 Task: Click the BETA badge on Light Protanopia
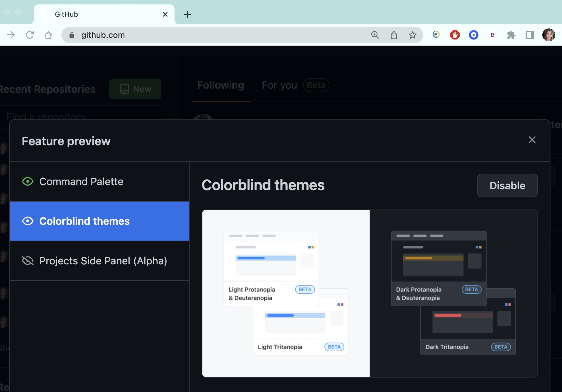305,289
